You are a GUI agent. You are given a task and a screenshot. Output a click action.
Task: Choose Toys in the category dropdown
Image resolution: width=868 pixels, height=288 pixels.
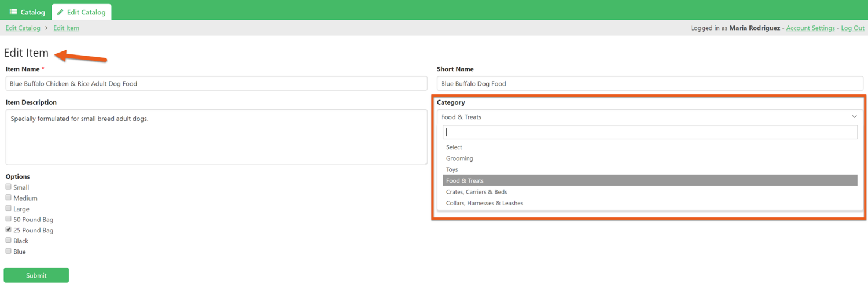tap(452, 169)
